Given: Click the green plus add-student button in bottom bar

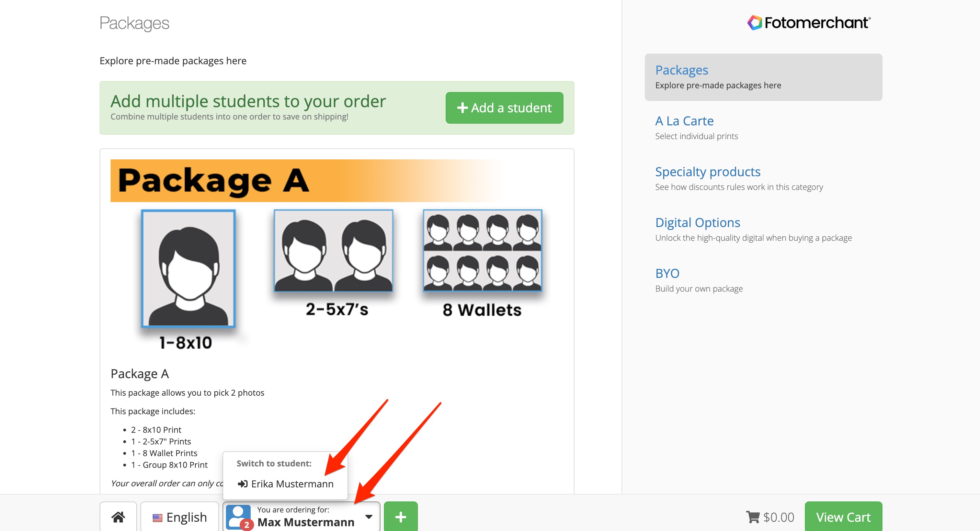Looking at the screenshot, I should [x=401, y=517].
